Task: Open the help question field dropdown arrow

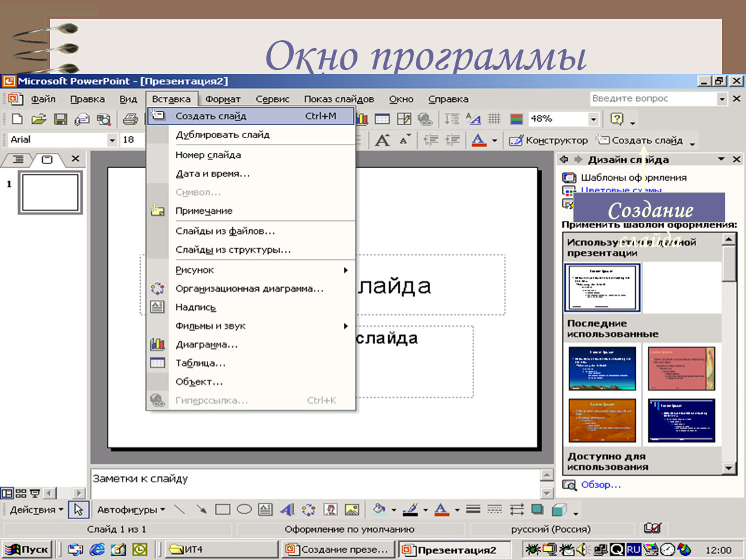Action: [722, 99]
